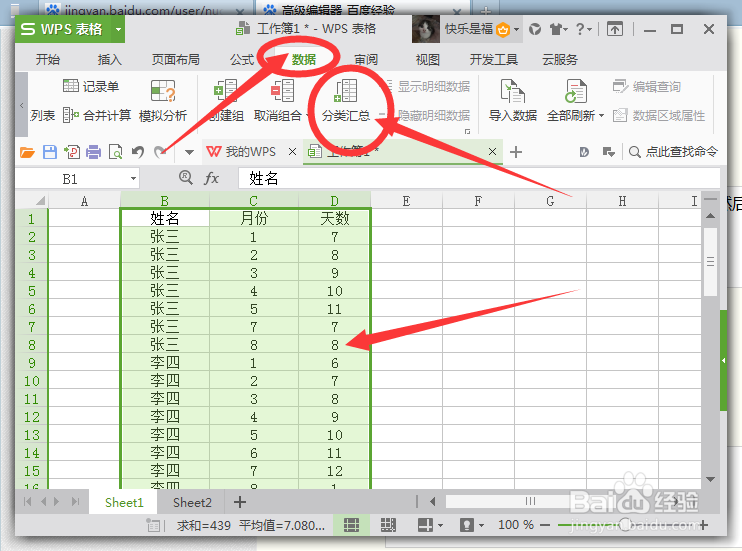Click 导入数据 import data icon
The width and height of the screenshot is (742, 551).
(512, 90)
